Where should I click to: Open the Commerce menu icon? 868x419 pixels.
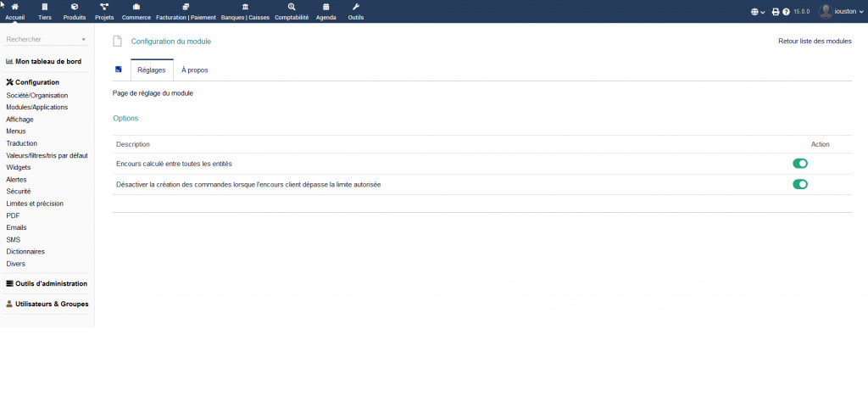click(136, 7)
